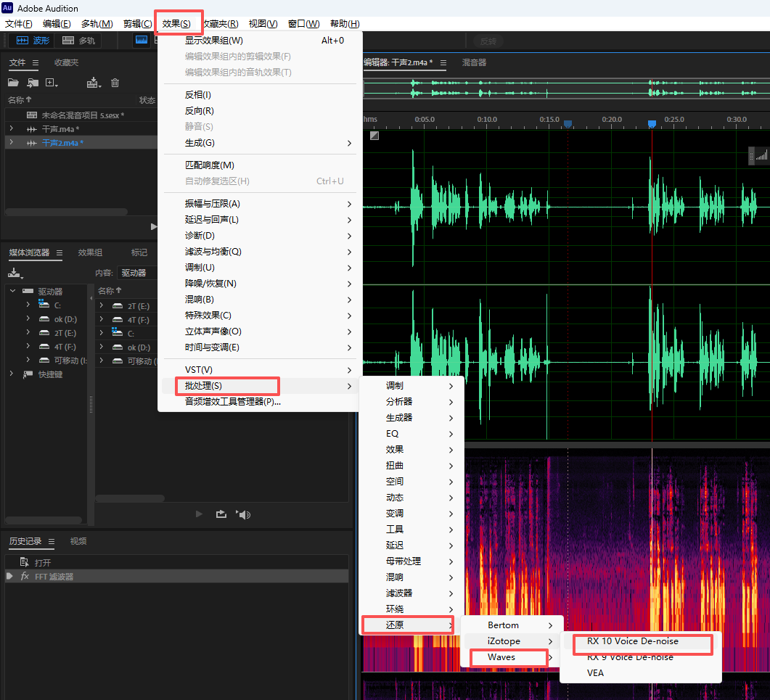Open the 视图 menu
The width and height of the screenshot is (770, 700).
(263, 23)
